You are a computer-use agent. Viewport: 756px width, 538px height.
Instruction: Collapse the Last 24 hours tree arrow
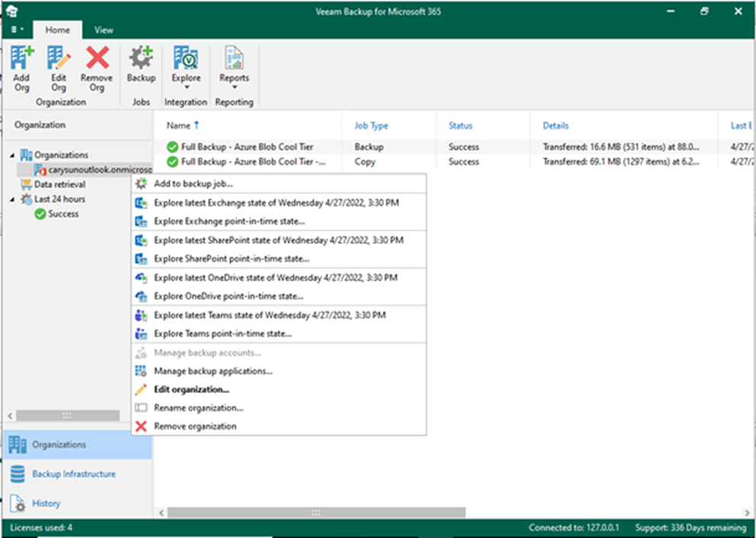pos(12,199)
